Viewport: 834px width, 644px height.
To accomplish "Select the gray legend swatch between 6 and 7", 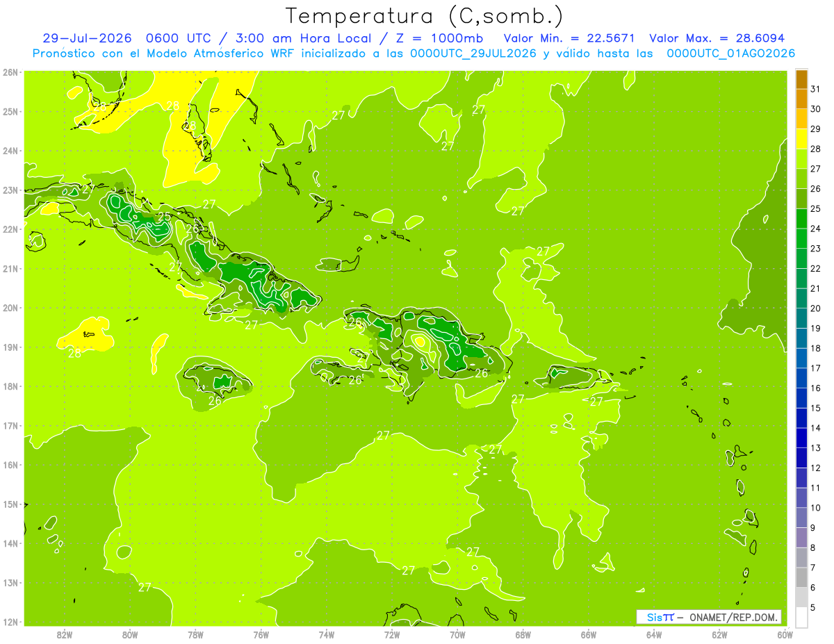I will [802, 577].
